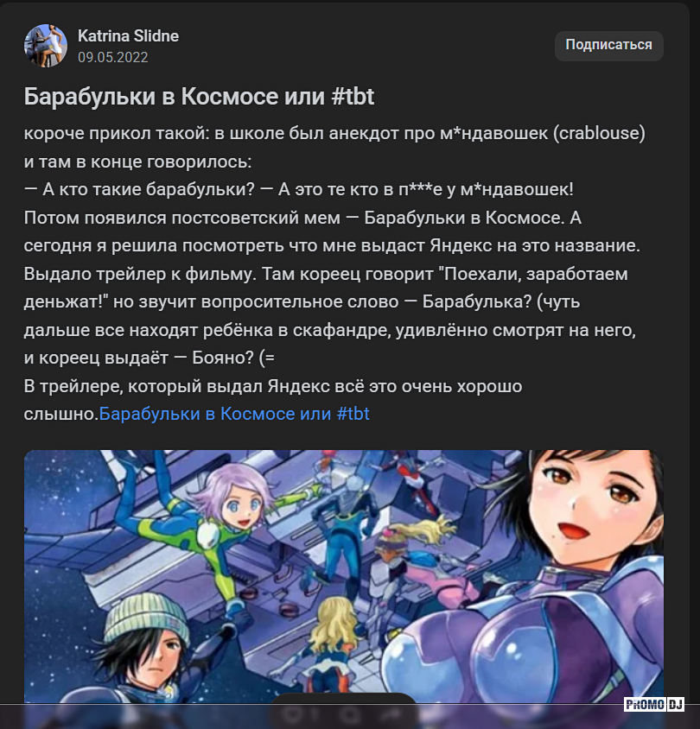Click the PROMO DJ logo badge
The height and width of the screenshot is (729, 700).
[x=653, y=704]
